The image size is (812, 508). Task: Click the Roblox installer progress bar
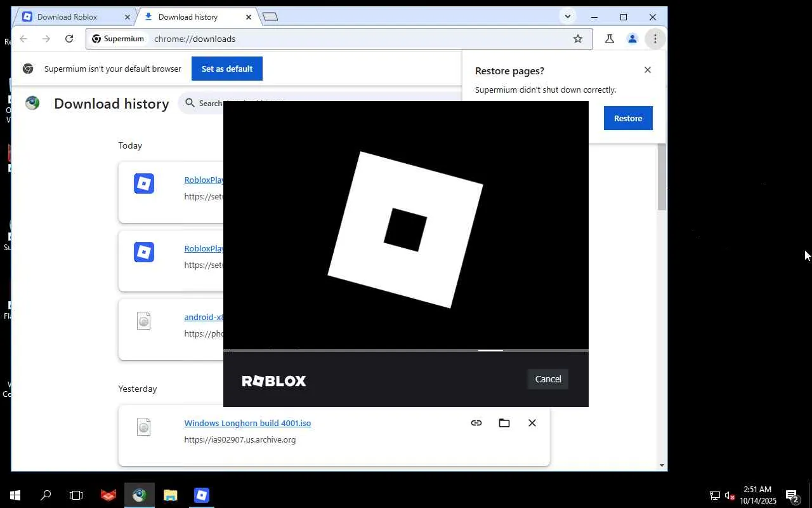point(406,350)
